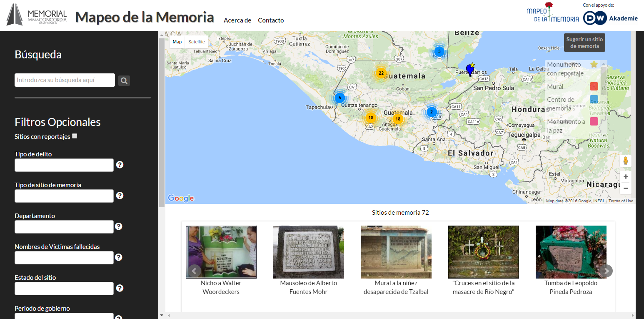This screenshot has height=319, width=644.
Task: Open the Tipo de sitio de memoria field
Action: (64, 196)
